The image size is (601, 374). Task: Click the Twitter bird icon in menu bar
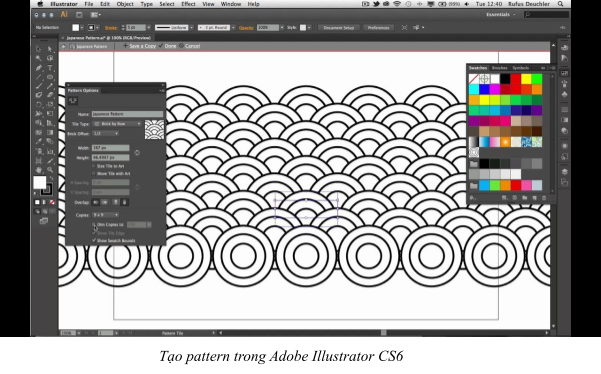(376, 4)
